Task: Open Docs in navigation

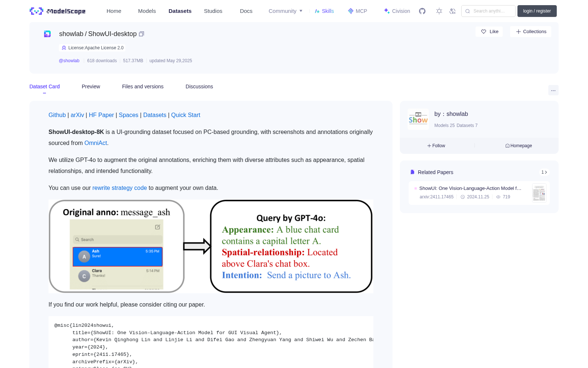Action: (x=246, y=11)
